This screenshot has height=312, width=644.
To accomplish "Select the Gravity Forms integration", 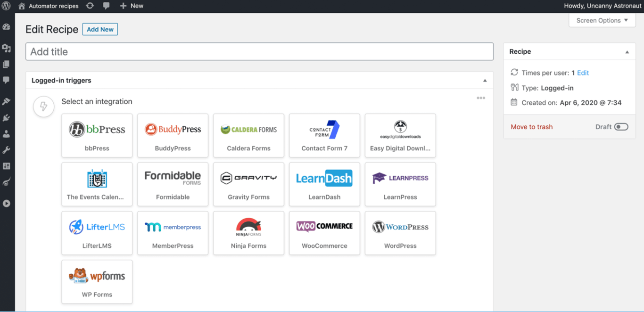I will point(248,184).
